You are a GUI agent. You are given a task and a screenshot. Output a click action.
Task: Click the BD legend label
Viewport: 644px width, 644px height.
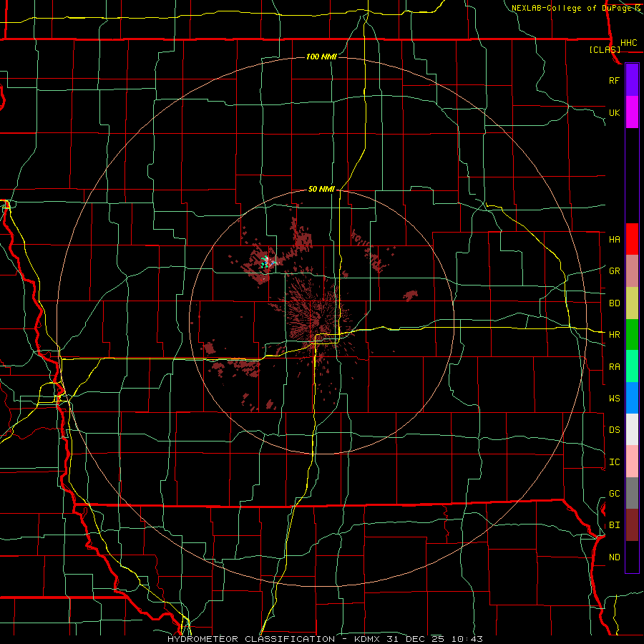(x=615, y=303)
